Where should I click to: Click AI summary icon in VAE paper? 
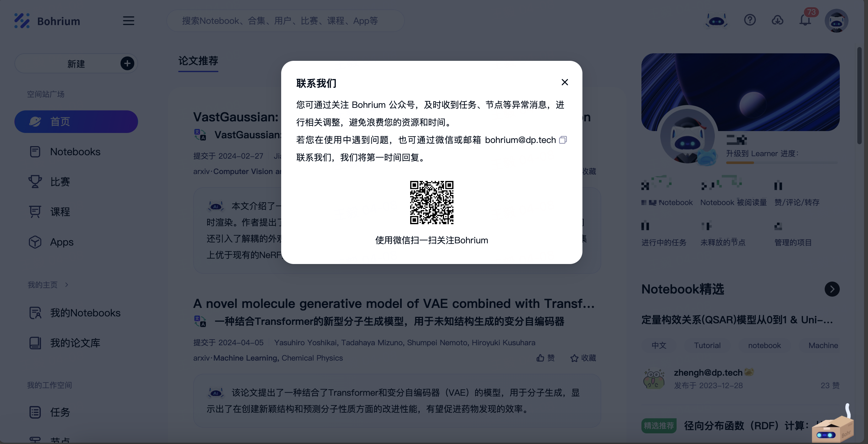[x=216, y=393]
